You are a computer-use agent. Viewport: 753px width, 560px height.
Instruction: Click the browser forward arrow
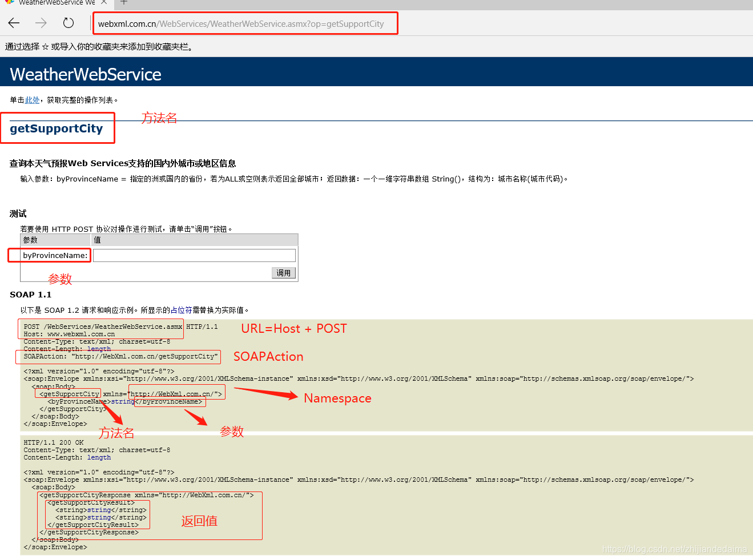click(x=41, y=23)
